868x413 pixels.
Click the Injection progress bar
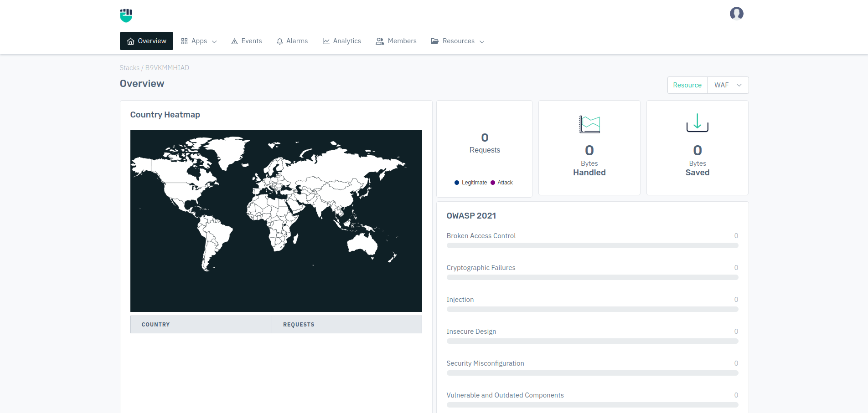point(592,309)
